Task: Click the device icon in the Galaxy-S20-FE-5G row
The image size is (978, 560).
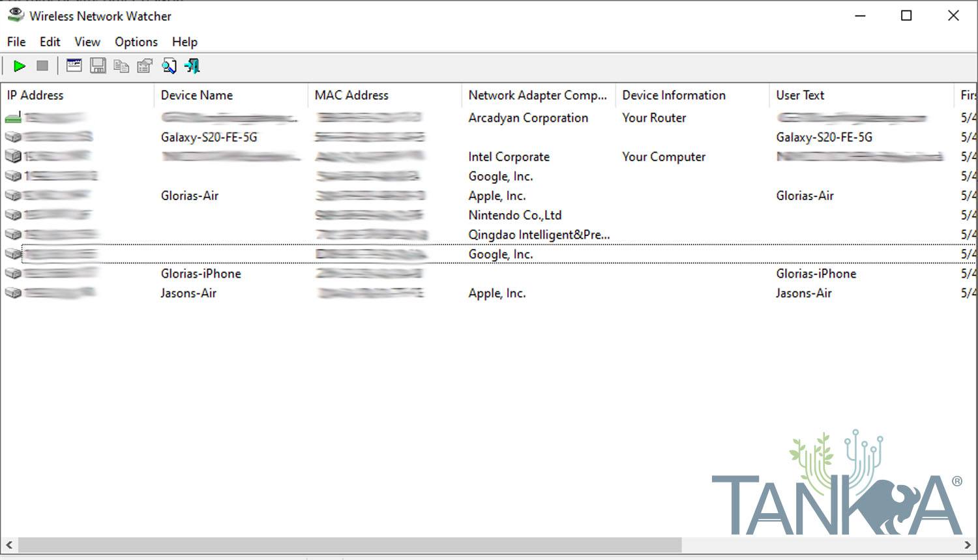Action: click(x=13, y=137)
